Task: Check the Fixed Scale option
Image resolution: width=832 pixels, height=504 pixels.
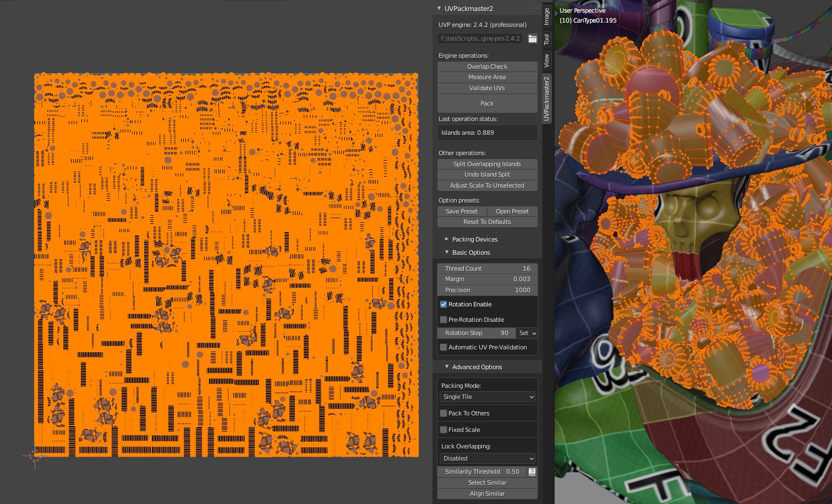Action: point(444,430)
